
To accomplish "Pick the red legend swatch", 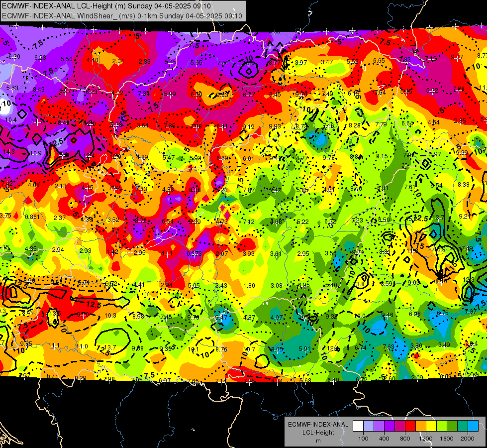I will point(410,426).
